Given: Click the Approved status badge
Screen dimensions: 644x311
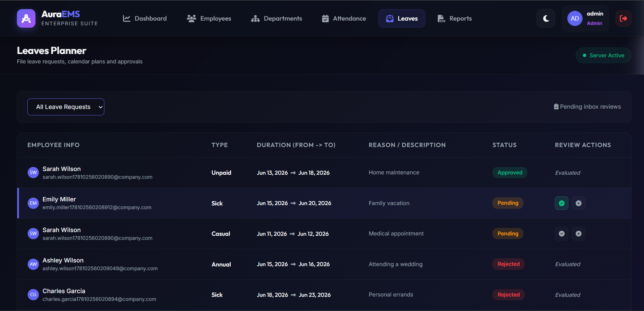Looking at the screenshot, I should click(x=510, y=173).
